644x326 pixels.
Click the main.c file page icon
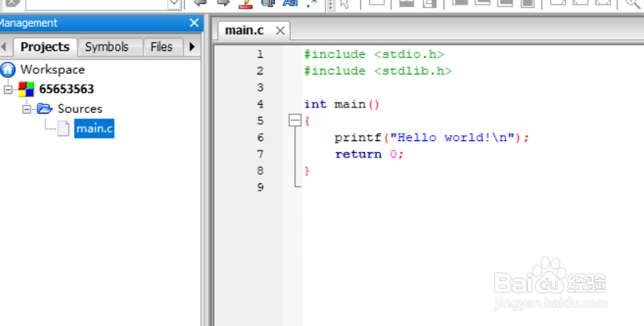63,129
